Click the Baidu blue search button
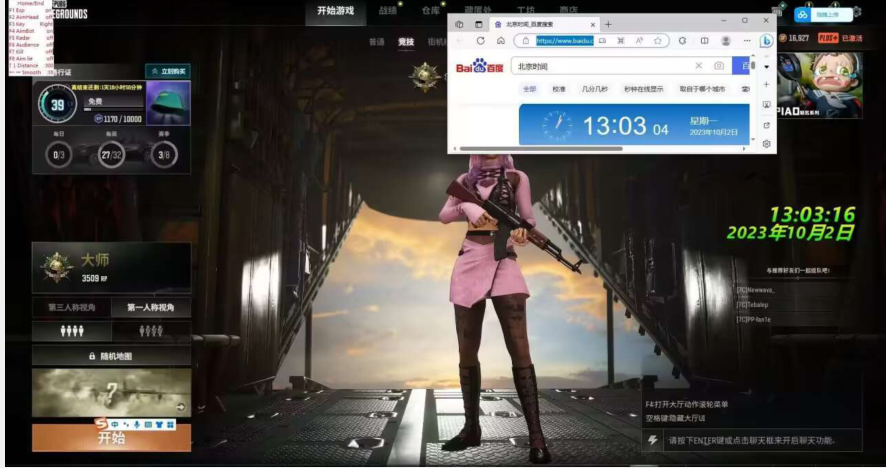This screenshot has width=886, height=468. tap(741, 66)
